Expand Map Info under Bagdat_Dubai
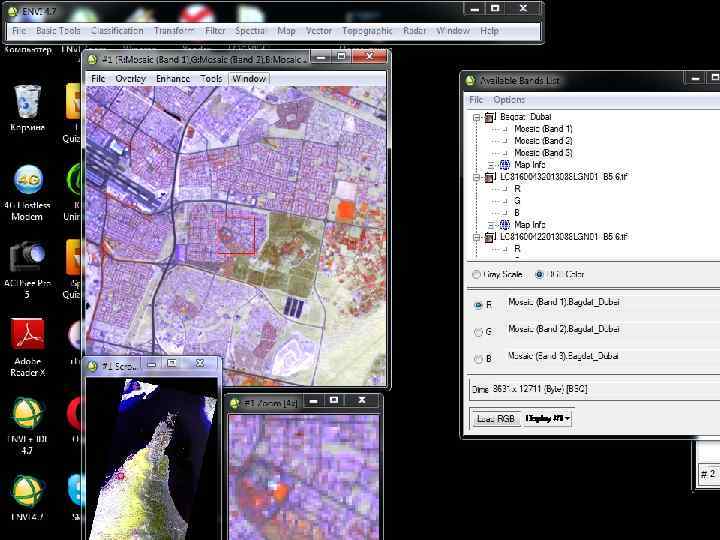The width and height of the screenshot is (720, 540). coord(491,165)
